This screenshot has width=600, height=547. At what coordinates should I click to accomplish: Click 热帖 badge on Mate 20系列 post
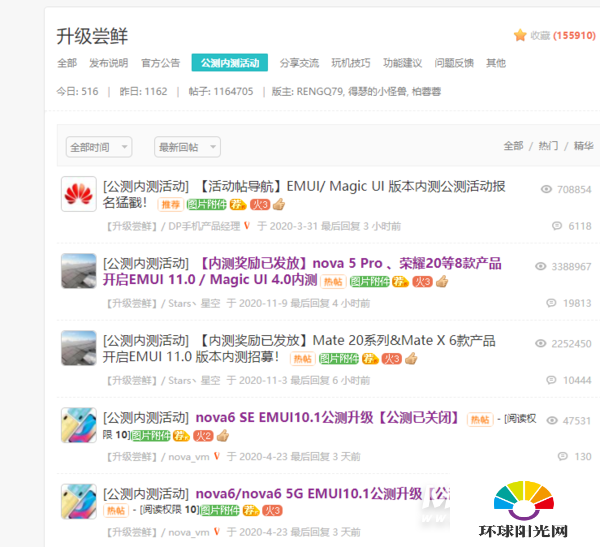tap(303, 359)
